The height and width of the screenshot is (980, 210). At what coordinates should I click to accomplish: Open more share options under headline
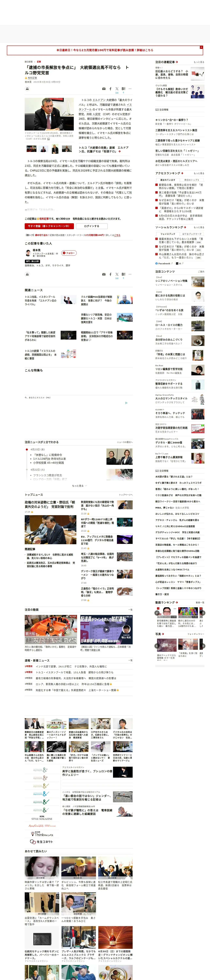point(130,89)
